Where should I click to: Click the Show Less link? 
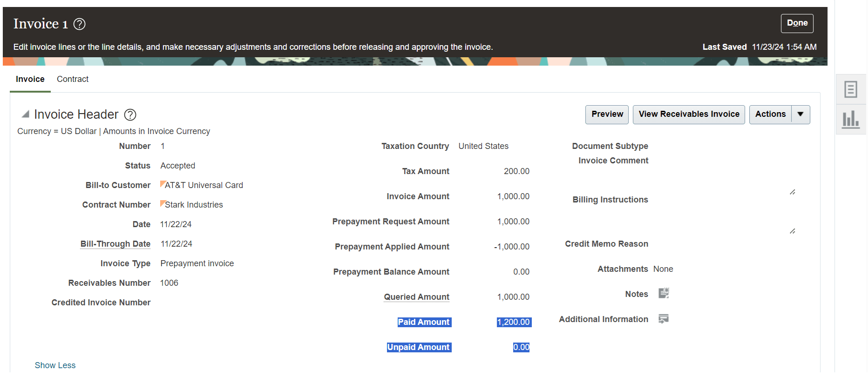(x=55, y=365)
